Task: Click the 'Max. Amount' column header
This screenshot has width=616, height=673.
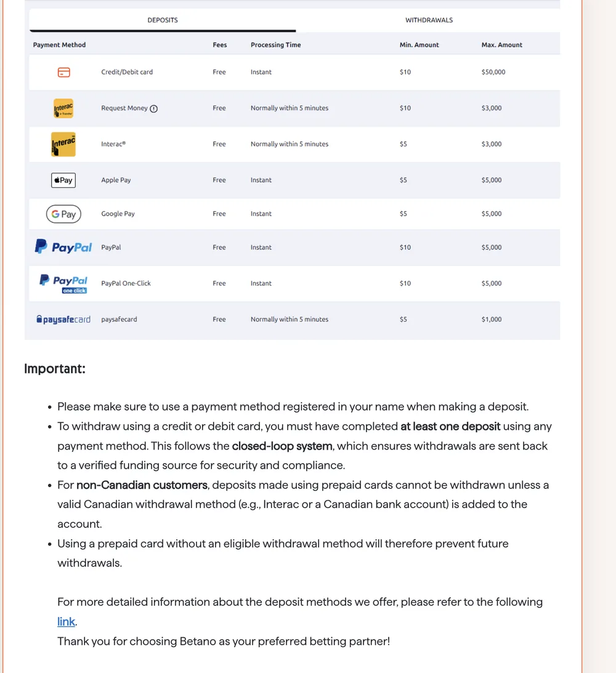Action: click(x=502, y=44)
